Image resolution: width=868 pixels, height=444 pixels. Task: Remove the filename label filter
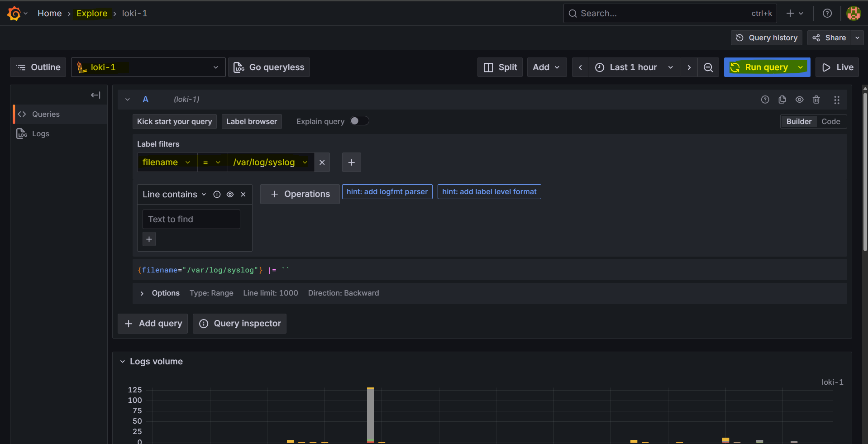(x=322, y=162)
